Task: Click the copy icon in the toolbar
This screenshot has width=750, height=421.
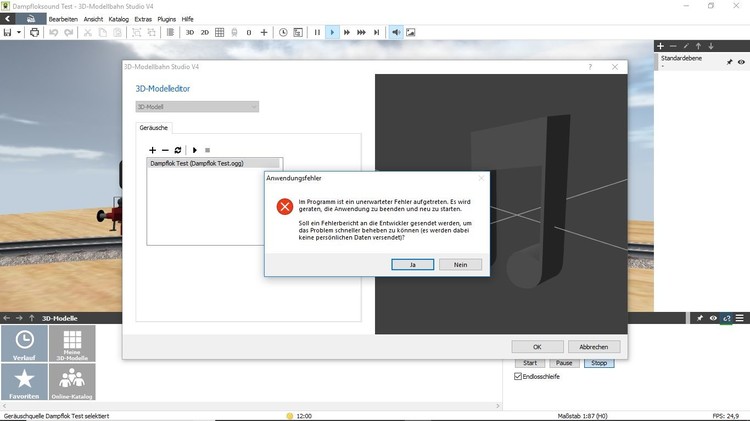Action: click(102, 33)
